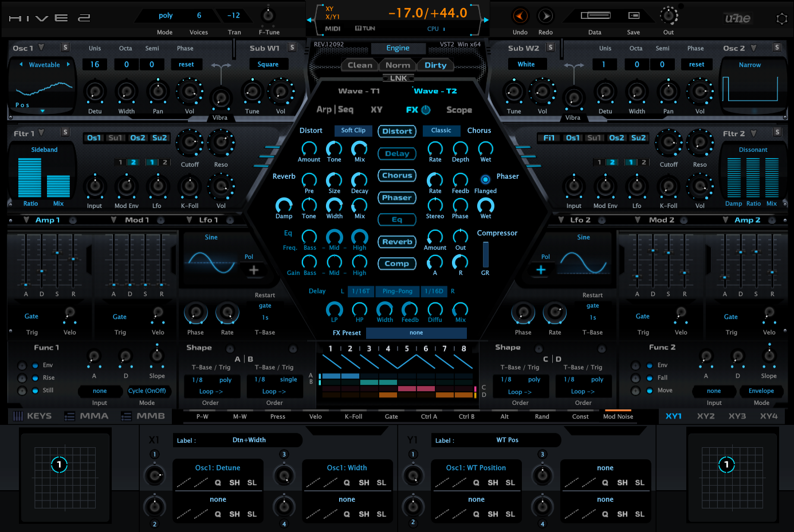
Task: Click the Fltr 1 Cutoff knob
Action: coord(190,143)
